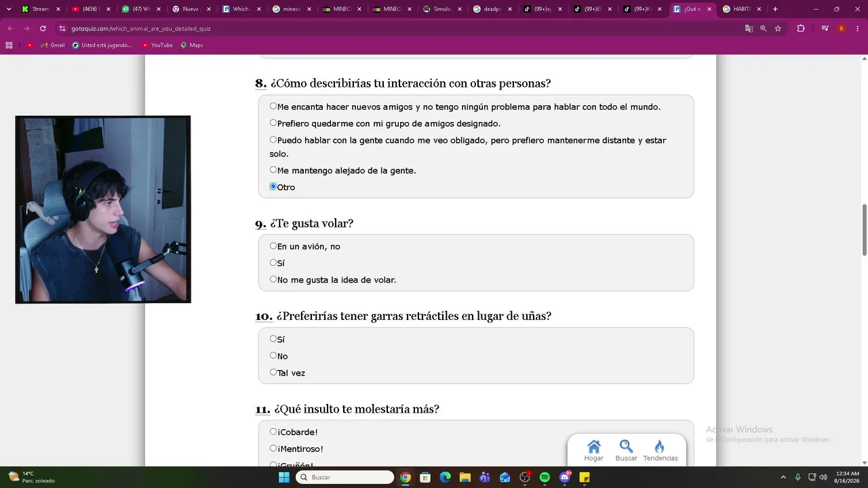Select 'Prefiero quedarme con mi grupo' option
The height and width of the screenshot is (488, 868).
point(273,123)
